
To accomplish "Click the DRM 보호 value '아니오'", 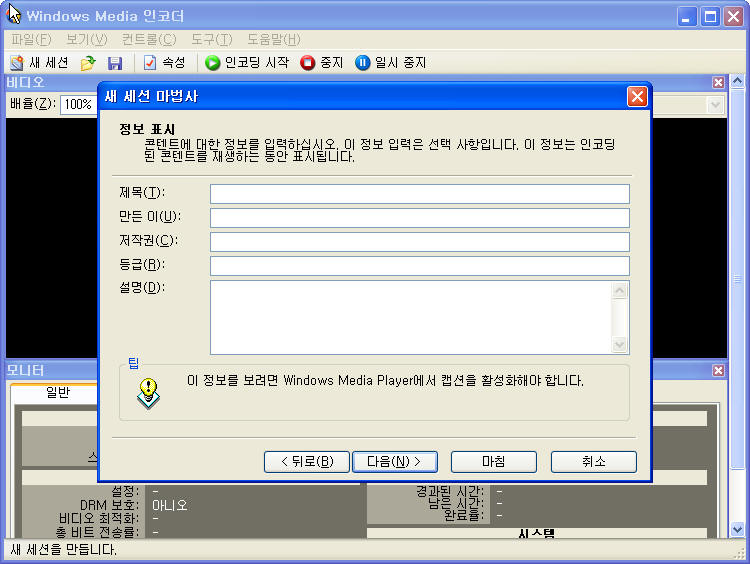I will pyautogui.click(x=169, y=505).
